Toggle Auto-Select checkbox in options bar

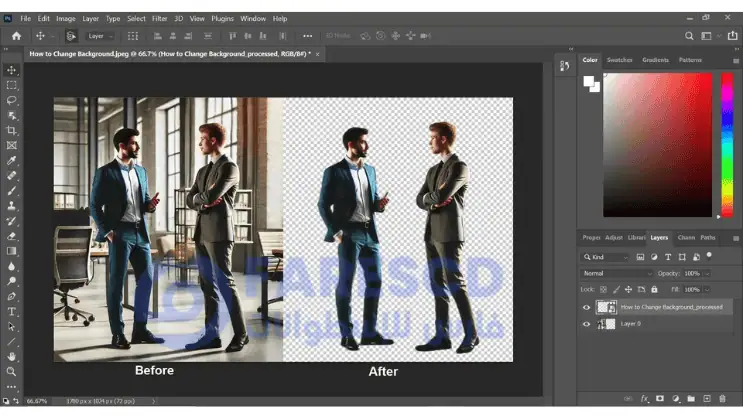tap(71, 36)
